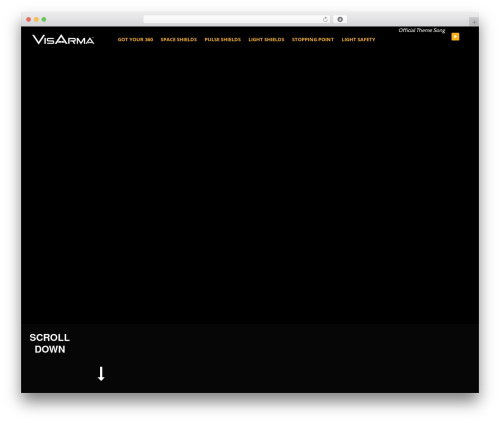Play the official theme song
This screenshot has height=423, width=500.
(455, 37)
